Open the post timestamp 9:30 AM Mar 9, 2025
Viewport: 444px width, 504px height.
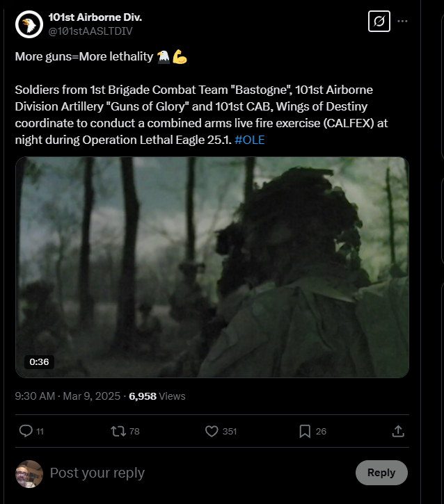click(x=68, y=396)
